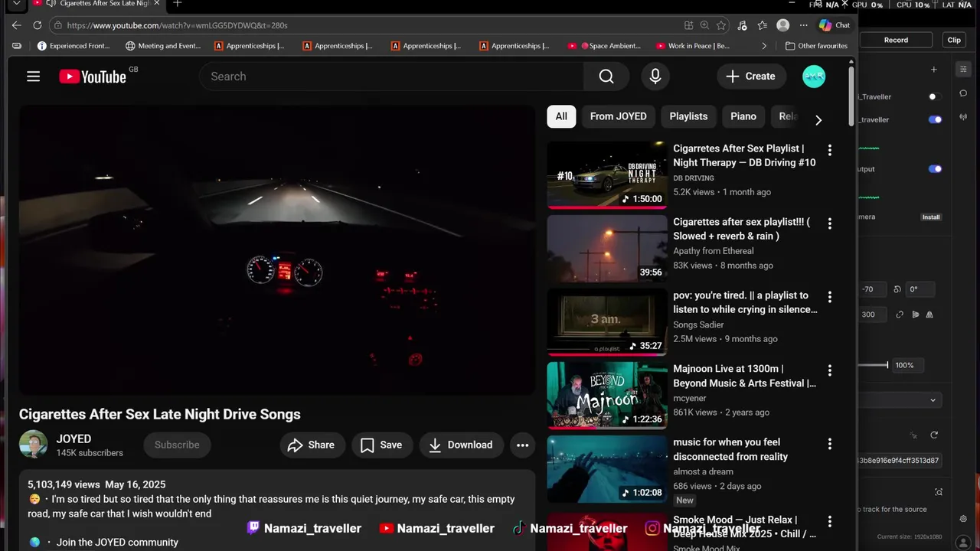Open the 3 am. playlist thumbnail
This screenshot has width=980, height=551.
(607, 321)
